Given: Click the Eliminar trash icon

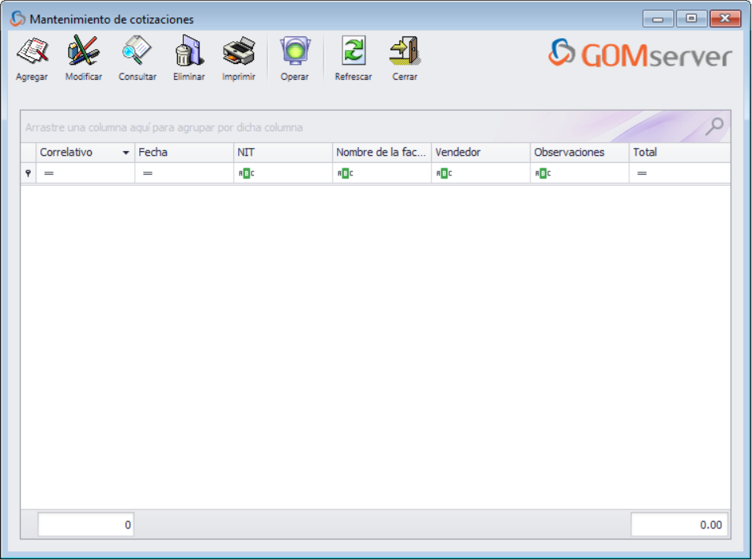Looking at the screenshot, I should click(188, 52).
